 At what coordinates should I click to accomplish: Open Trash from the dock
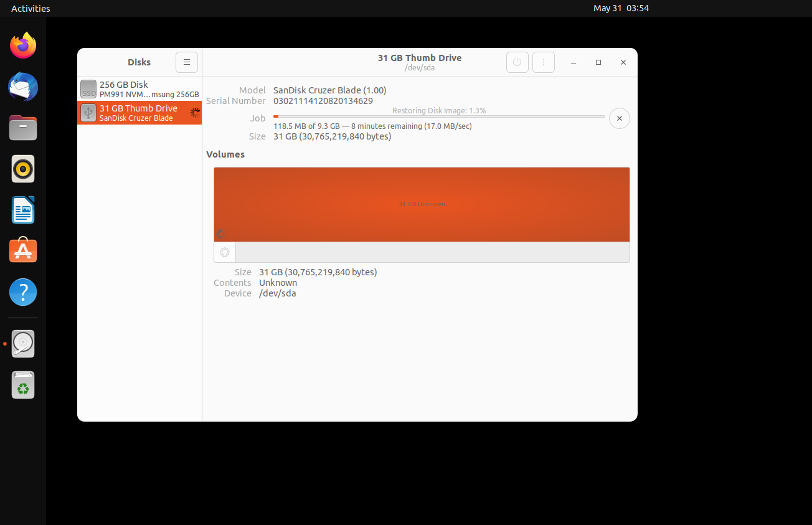pos(23,385)
